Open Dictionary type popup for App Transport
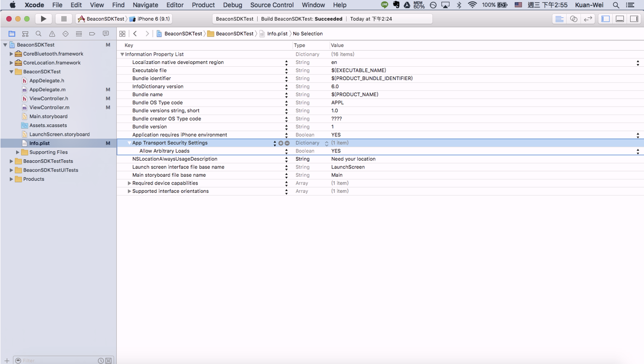The height and width of the screenshot is (364, 644). 327,143
